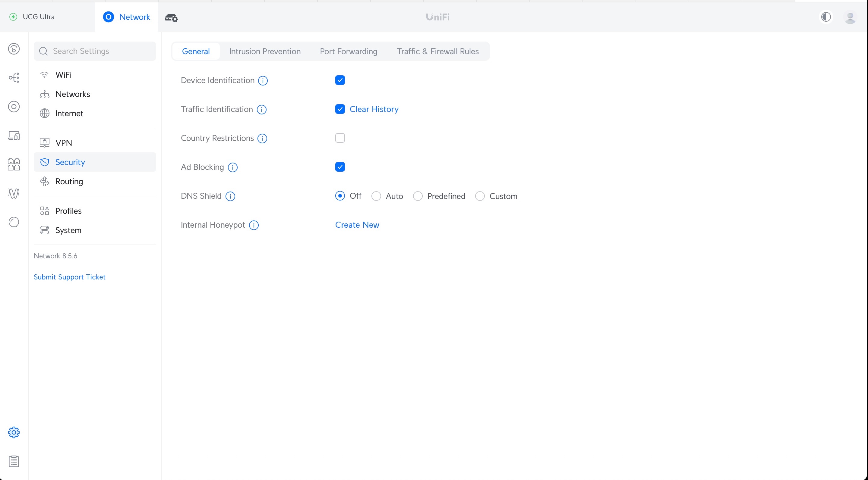The image size is (868, 480).
Task: Enable the Country Restrictions checkbox
Action: pos(340,138)
